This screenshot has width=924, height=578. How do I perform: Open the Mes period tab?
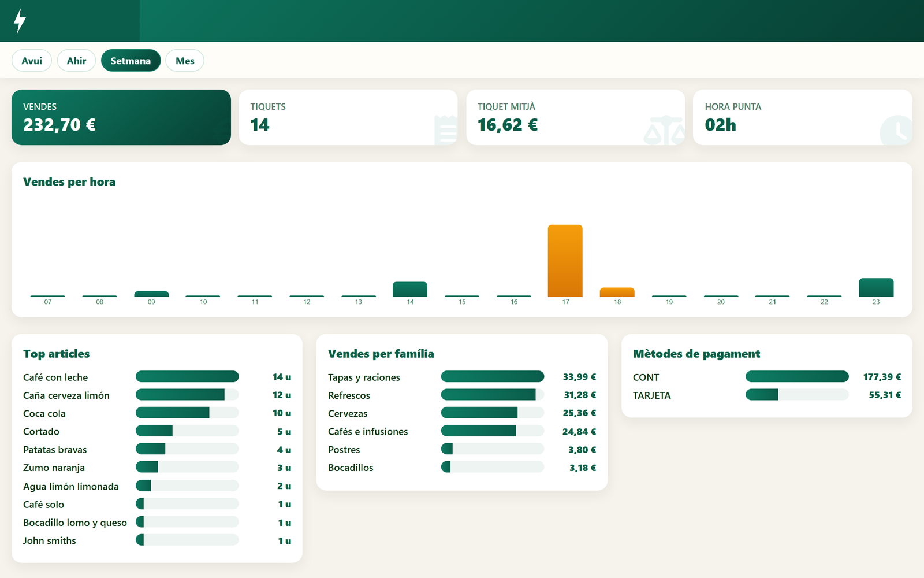click(x=185, y=61)
